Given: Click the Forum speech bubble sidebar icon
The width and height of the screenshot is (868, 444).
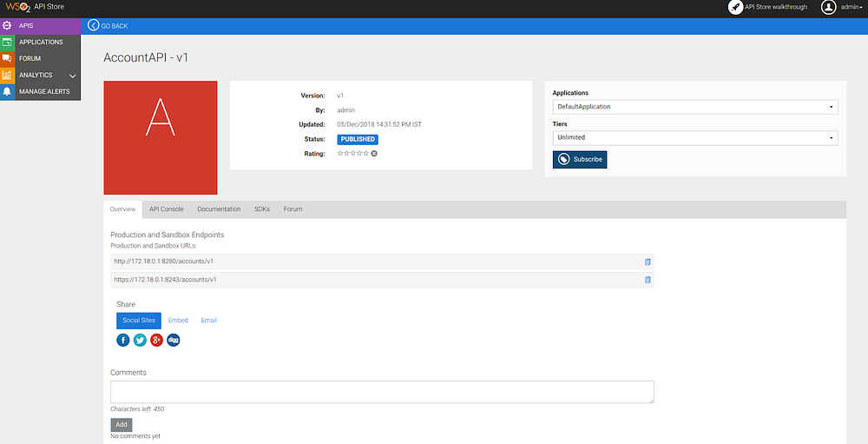Looking at the screenshot, I should 7,59.
